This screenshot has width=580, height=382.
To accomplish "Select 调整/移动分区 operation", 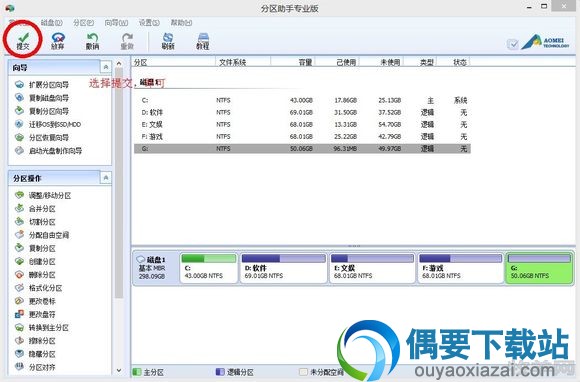I will [x=43, y=195].
